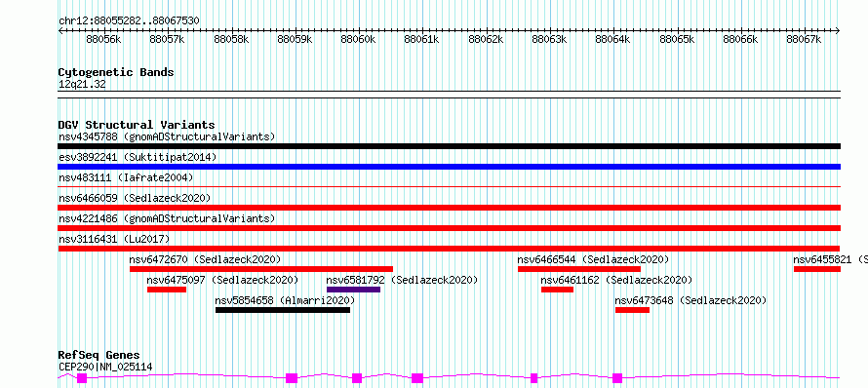Click the 88064k ruler tick label
This screenshot has width=868, height=388.
pyautogui.click(x=613, y=39)
